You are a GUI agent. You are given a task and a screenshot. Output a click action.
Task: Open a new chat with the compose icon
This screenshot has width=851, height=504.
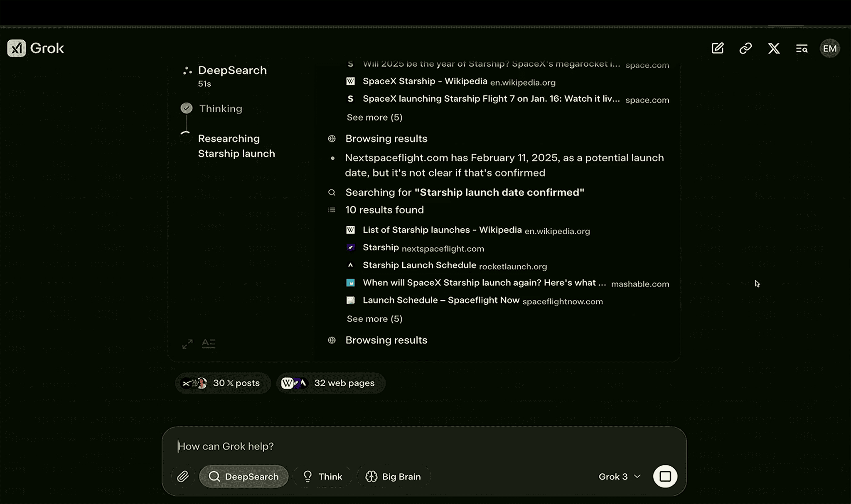click(718, 48)
